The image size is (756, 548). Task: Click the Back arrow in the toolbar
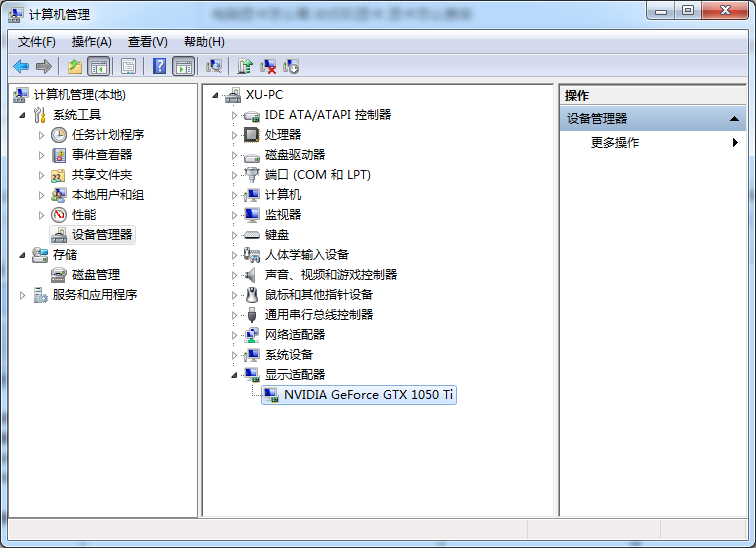coord(21,66)
